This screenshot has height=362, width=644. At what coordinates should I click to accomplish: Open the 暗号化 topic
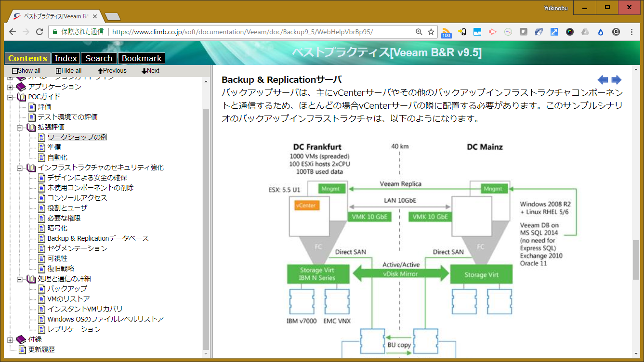(57, 228)
